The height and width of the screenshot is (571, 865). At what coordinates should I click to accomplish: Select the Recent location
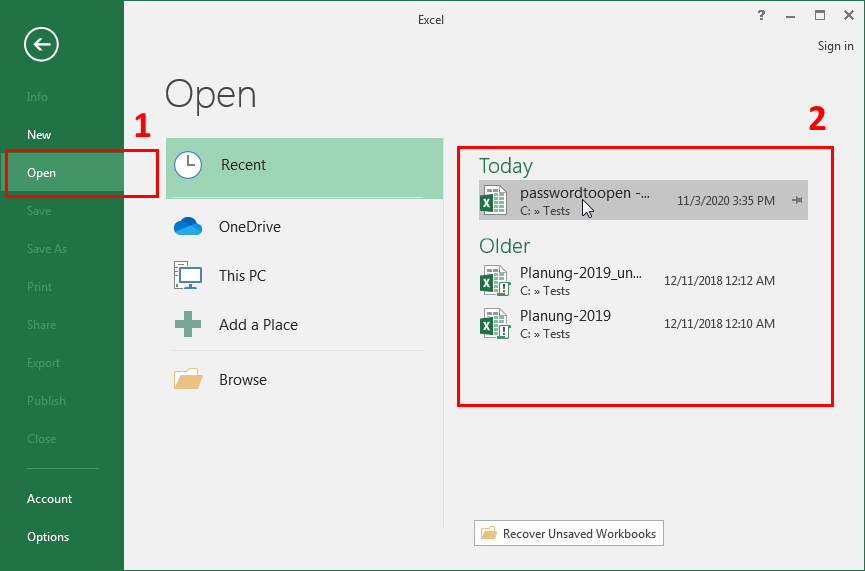click(305, 168)
